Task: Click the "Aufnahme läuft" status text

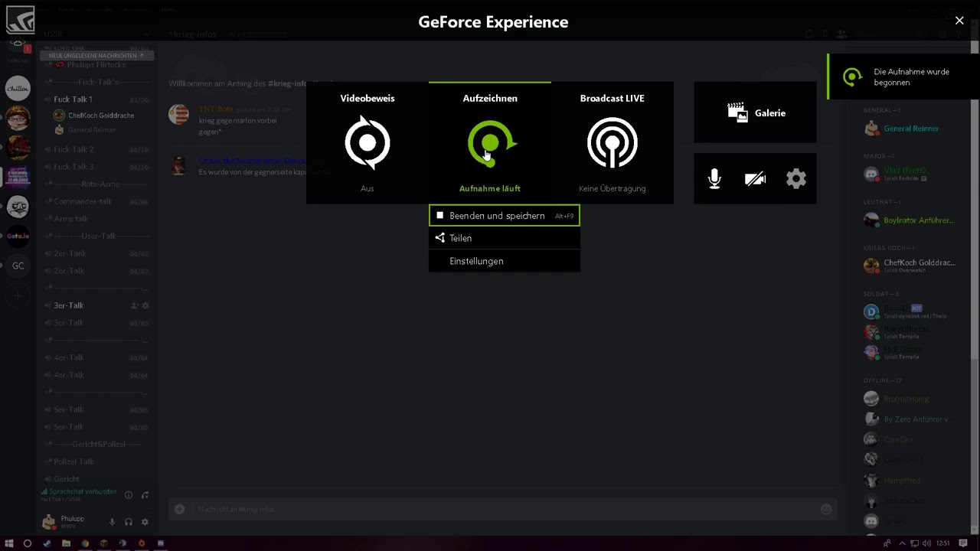Action: pyautogui.click(x=490, y=188)
